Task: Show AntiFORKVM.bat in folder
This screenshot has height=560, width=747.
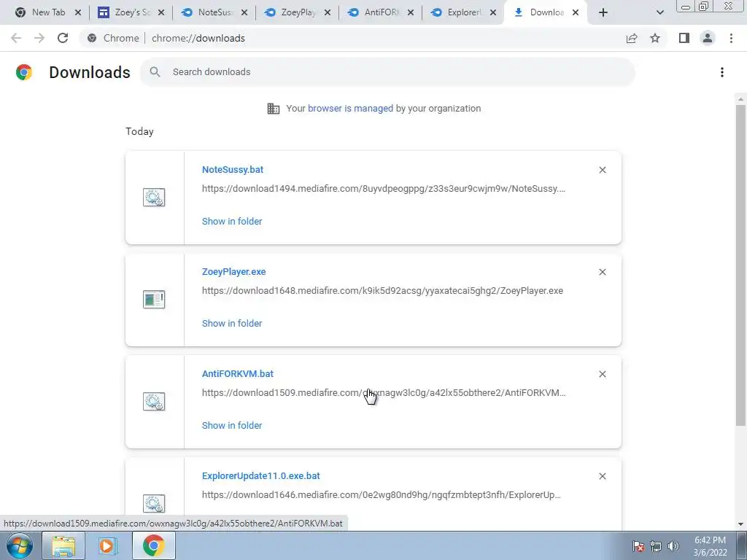Action: point(232,426)
